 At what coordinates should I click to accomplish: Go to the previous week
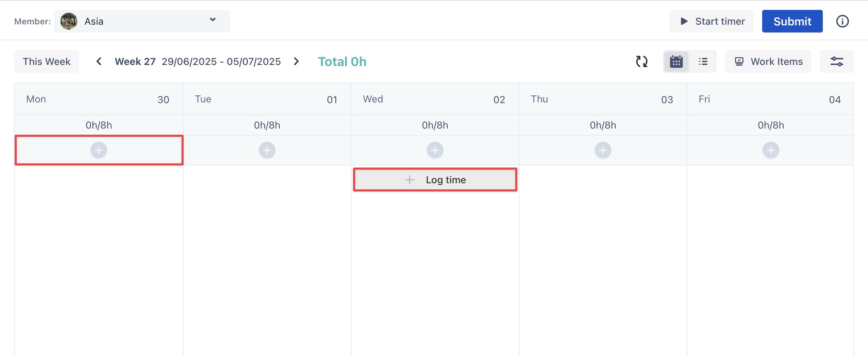(x=99, y=61)
